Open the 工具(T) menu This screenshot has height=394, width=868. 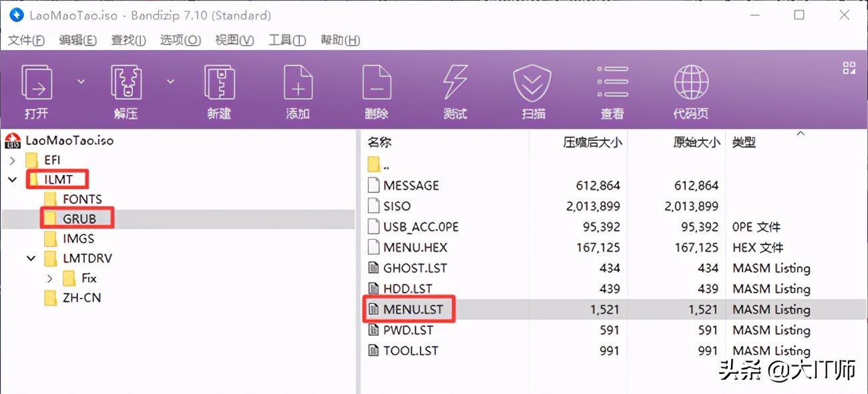point(286,40)
